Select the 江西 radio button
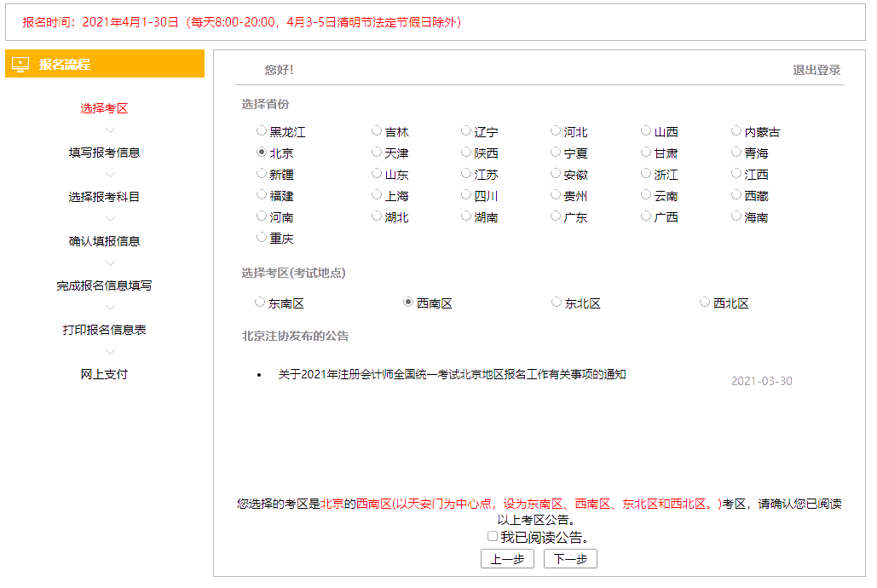The width and height of the screenshot is (877, 588). pyautogui.click(x=736, y=174)
